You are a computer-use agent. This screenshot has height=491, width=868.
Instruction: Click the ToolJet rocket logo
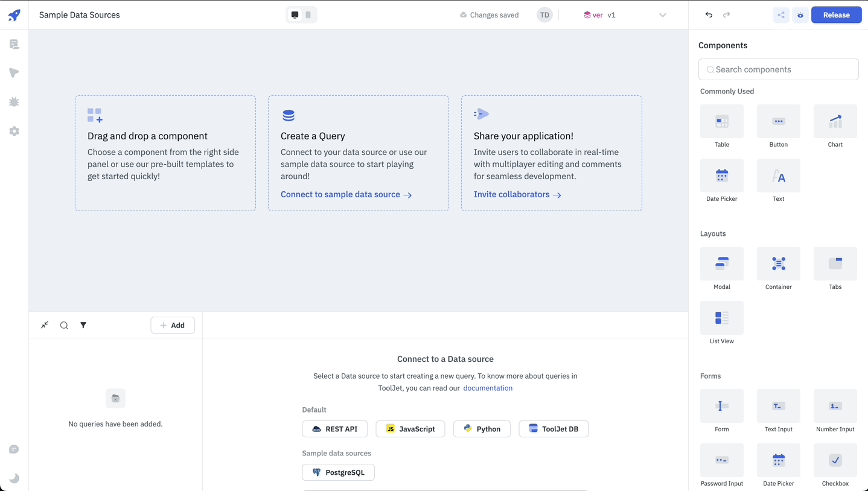tap(14, 15)
